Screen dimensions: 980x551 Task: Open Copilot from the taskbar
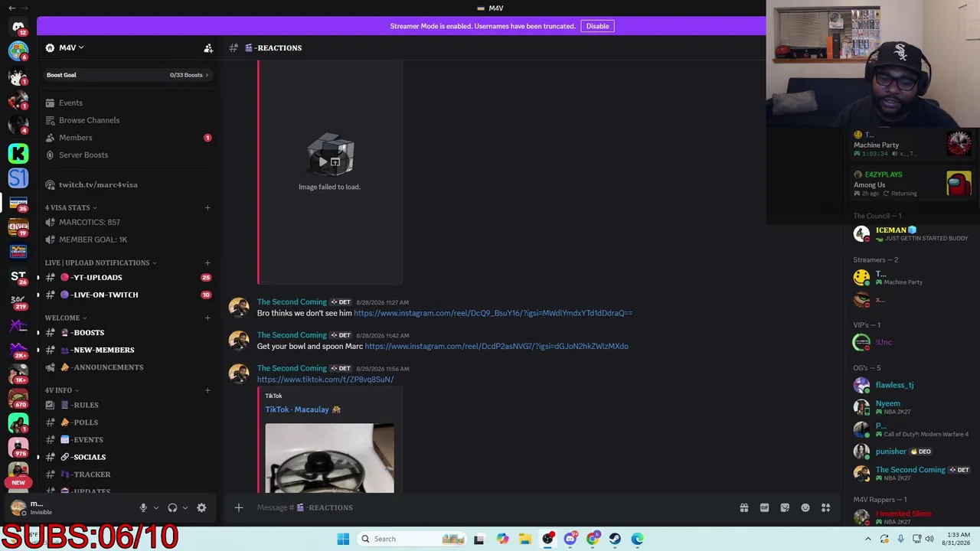[x=502, y=539]
